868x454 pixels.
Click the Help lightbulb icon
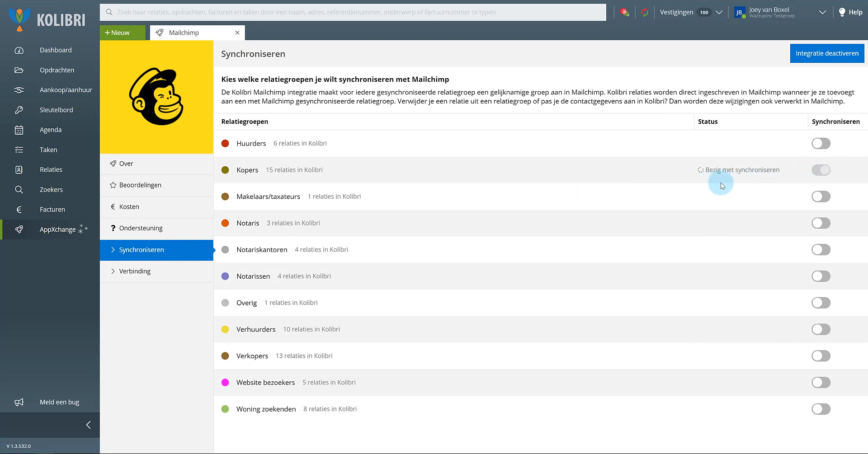(842, 12)
